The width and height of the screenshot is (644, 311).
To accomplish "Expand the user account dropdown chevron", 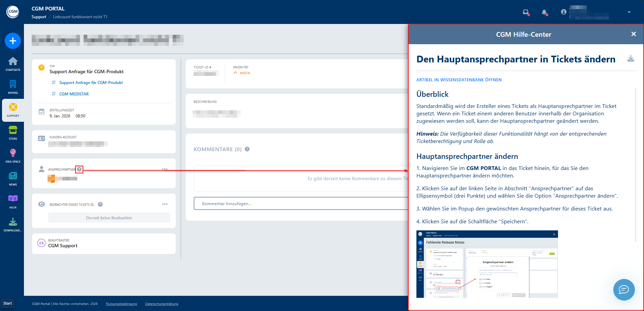I will tap(629, 12).
